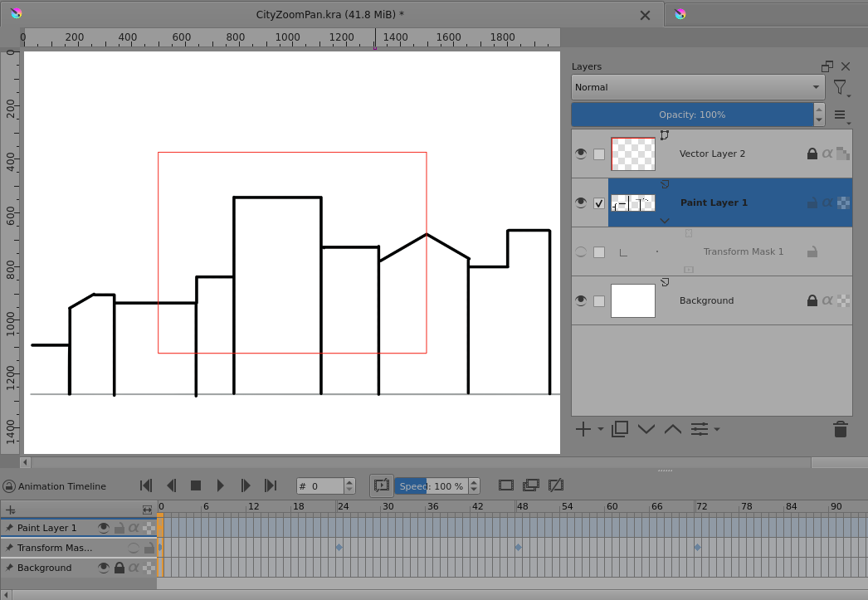Open add layer type dropdown arrow

click(x=601, y=429)
